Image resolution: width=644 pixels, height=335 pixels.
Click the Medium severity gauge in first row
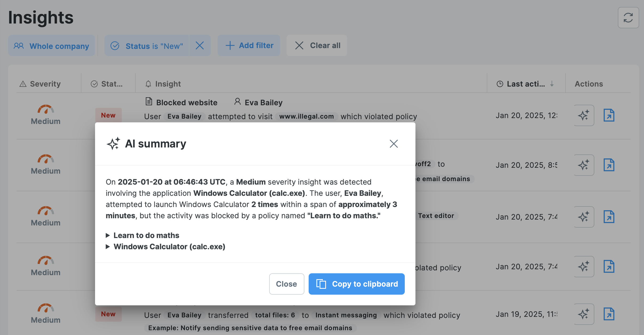(46, 109)
